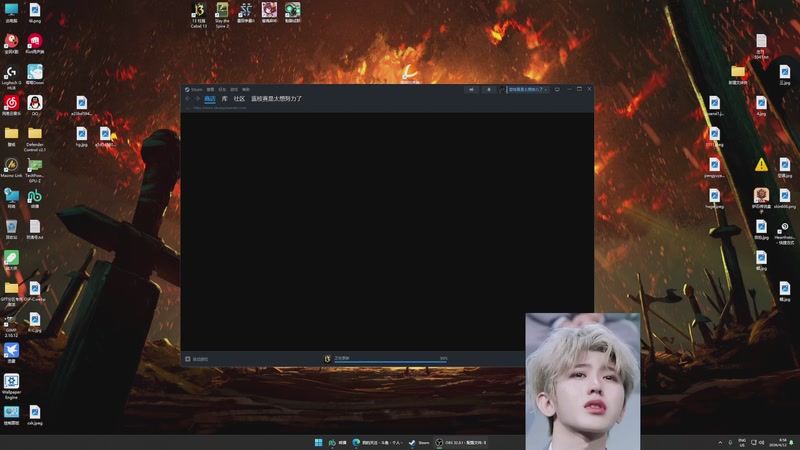Screen dimensions: 800x450
Task: Switch to Edge browser taskbar item
Action: pyautogui.click(x=378, y=442)
